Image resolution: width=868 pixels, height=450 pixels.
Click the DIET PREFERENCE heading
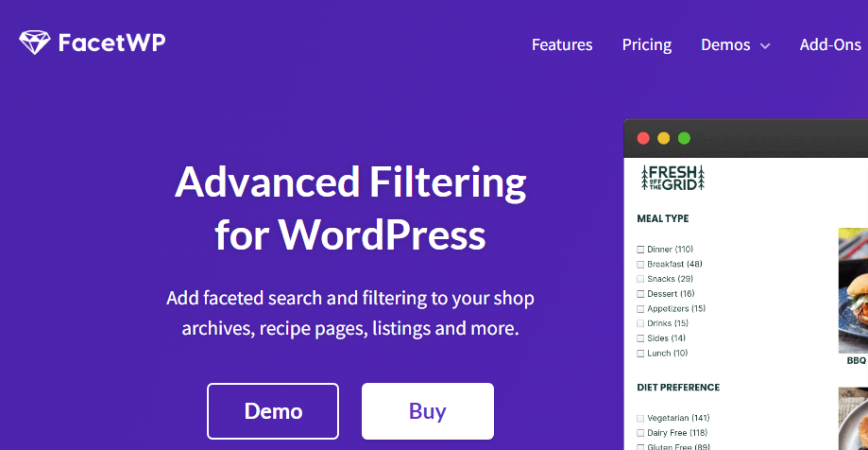pyautogui.click(x=679, y=388)
